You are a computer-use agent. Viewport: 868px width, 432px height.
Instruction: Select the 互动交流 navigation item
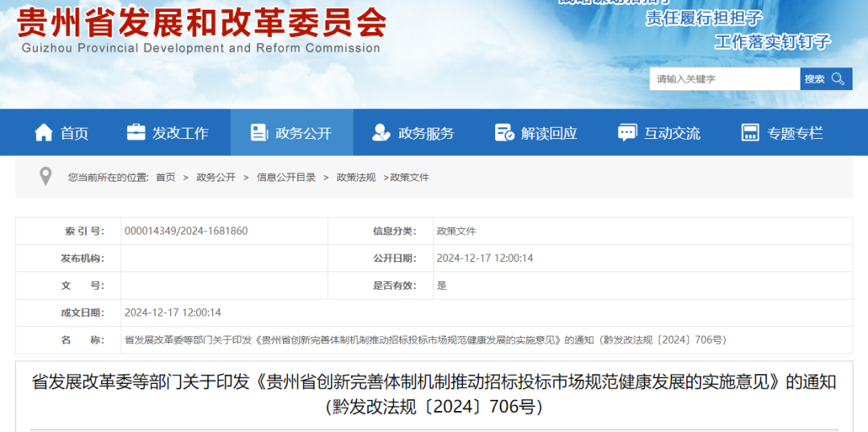point(672,133)
